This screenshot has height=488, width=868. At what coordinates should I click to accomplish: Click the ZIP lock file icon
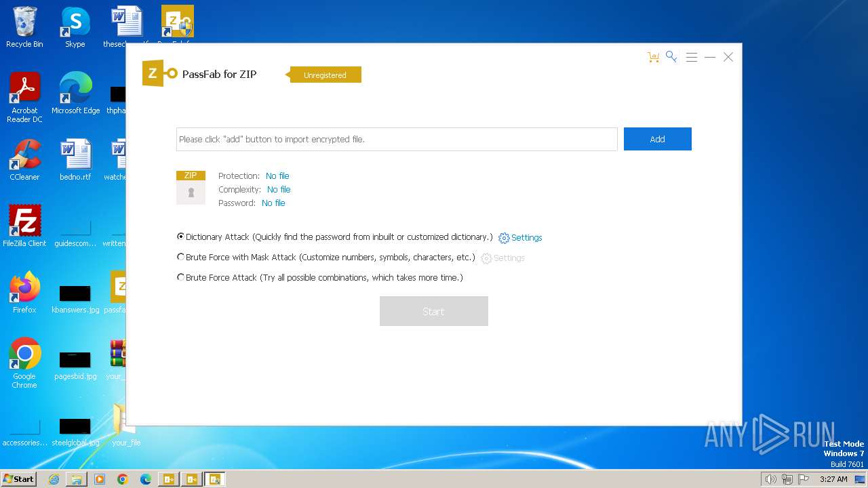tap(191, 188)
